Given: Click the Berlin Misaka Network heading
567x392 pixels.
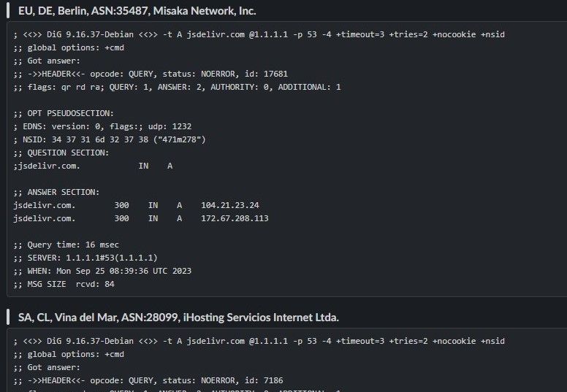Looking at the screenshot, I should pos(137,11).
